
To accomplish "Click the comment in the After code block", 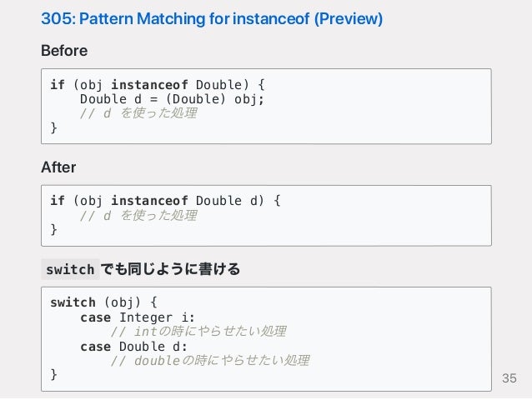I will click(138, 215).
